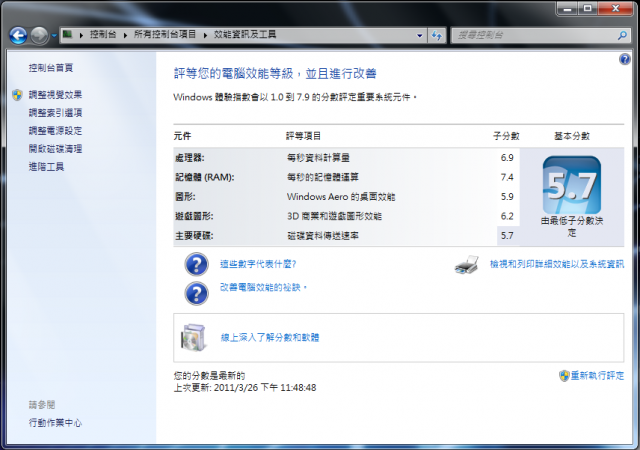Focus the 搜尋控制台 search box
This screenshot has height=450, width=640.
pyautogui.click(x=535, y=36)
